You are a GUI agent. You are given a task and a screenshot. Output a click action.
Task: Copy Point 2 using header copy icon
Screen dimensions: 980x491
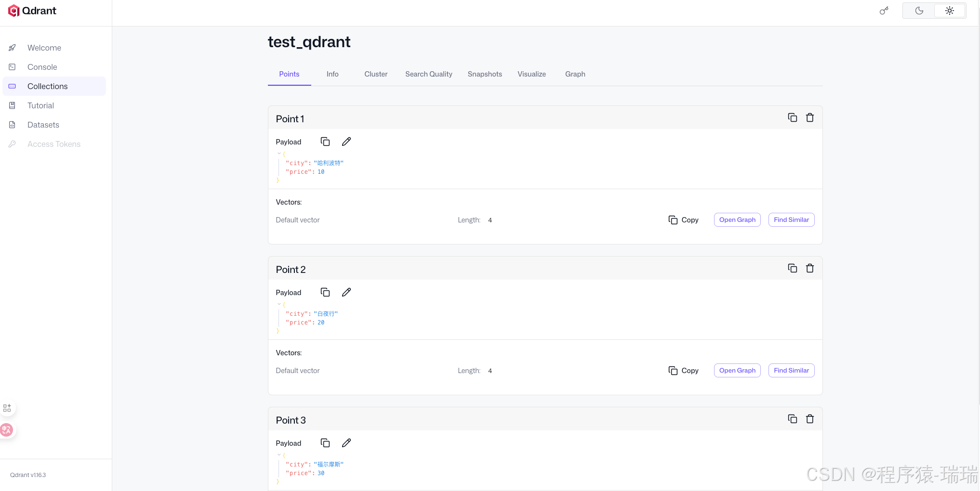coord(792,268)
